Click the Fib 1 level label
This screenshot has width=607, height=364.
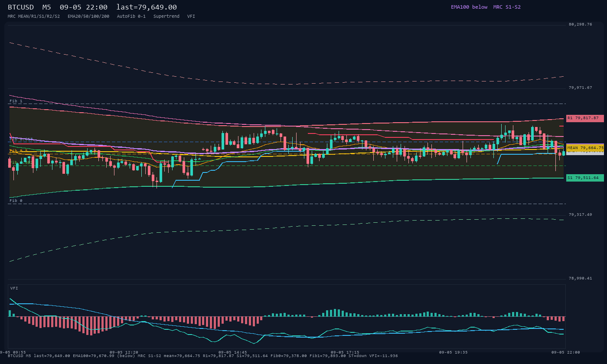click(x=16, y=101)
